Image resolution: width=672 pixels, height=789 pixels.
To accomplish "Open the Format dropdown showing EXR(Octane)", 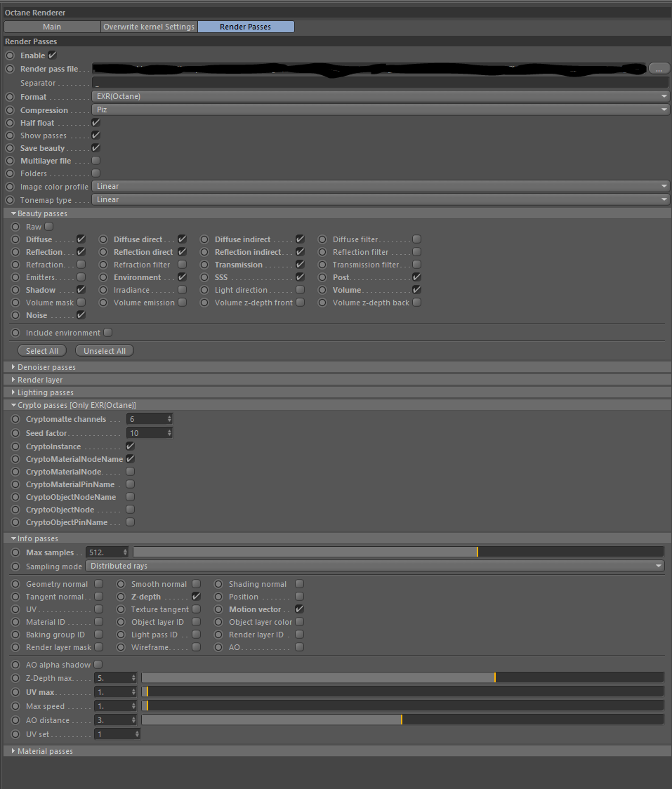I will pos(381,96).
